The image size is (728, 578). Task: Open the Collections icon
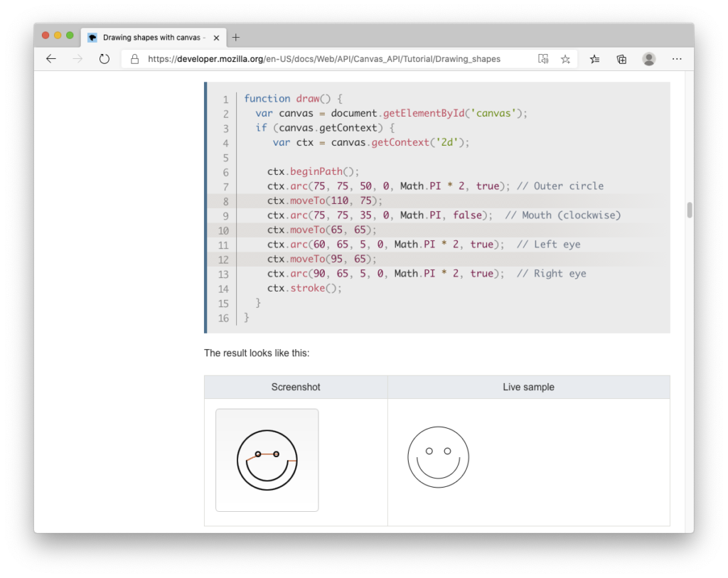point(621,59)
